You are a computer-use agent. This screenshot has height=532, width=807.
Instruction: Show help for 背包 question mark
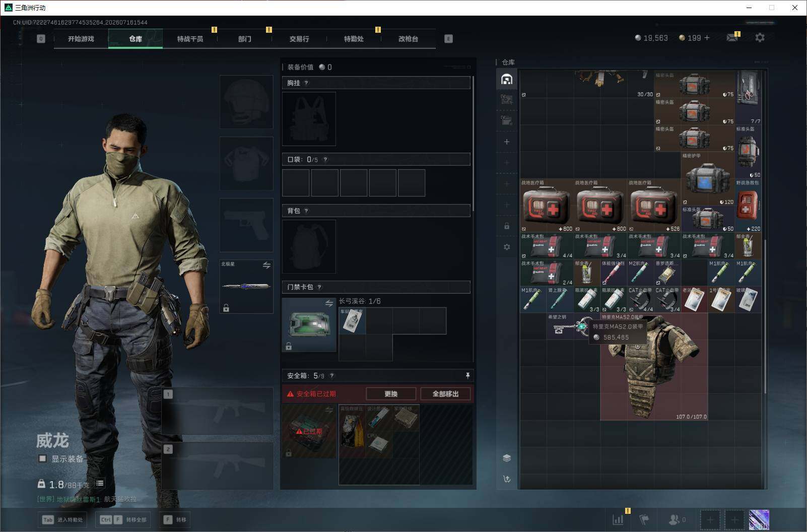tap(306, 211)
